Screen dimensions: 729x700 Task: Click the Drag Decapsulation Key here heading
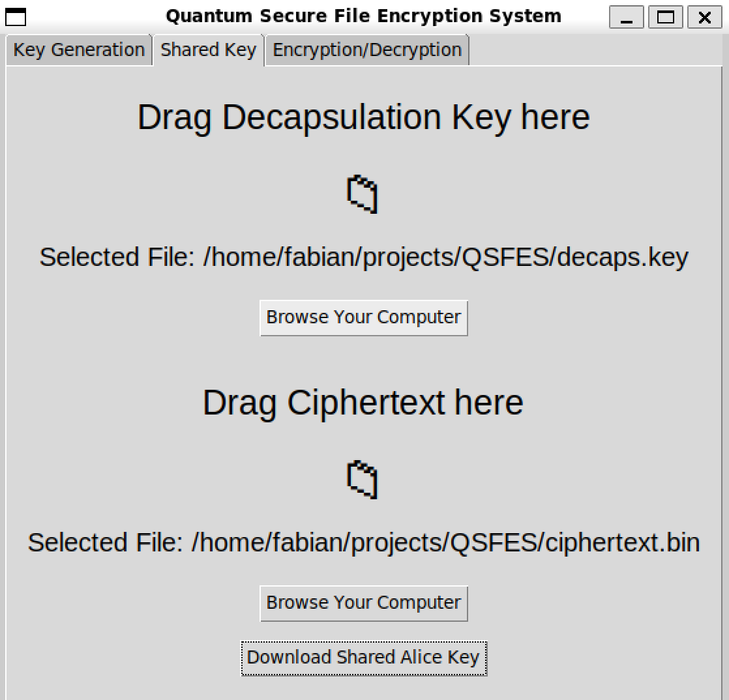(x=364, y=117)
